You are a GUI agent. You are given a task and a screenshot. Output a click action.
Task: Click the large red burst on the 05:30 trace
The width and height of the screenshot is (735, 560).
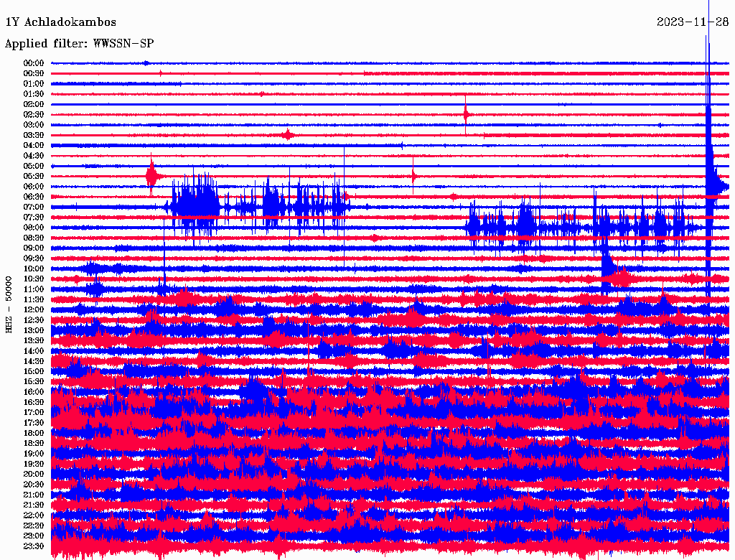tap(151, 176)
